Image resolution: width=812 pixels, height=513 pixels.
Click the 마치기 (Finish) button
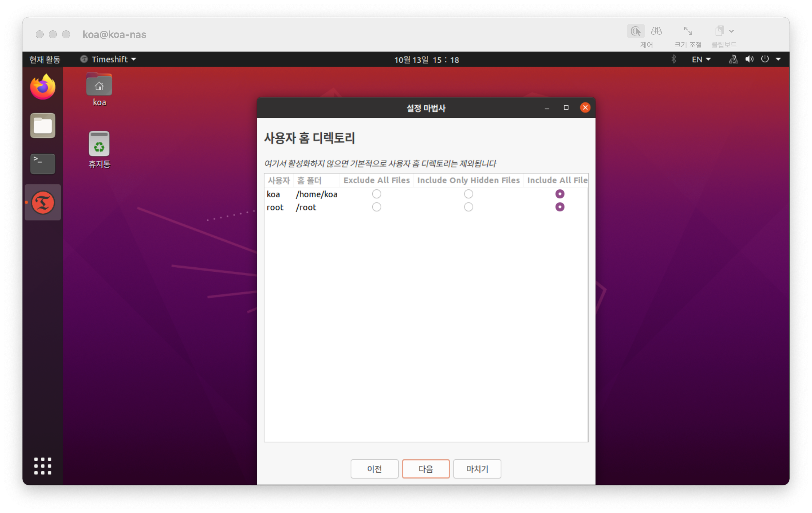pos(477,468)
